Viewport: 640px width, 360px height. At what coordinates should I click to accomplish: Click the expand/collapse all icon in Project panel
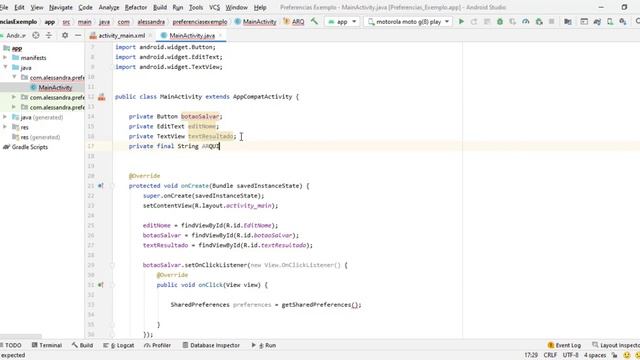tap(49, 36)
